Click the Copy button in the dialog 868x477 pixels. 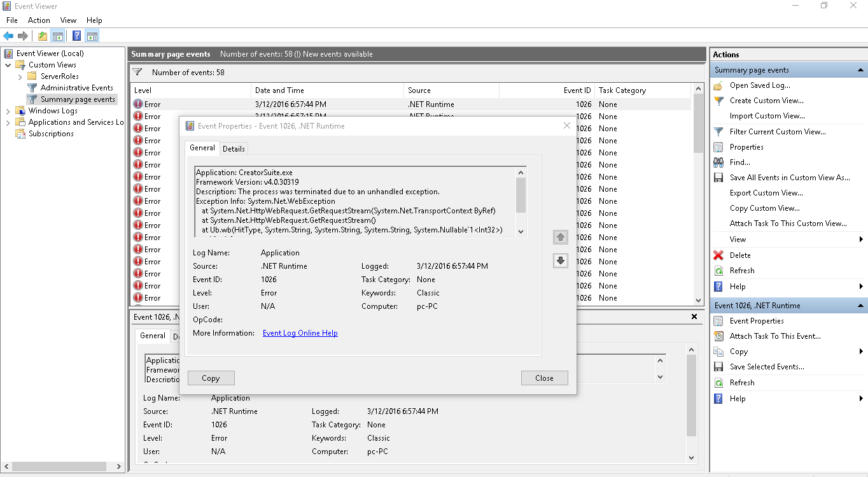[x=211, y=378]
